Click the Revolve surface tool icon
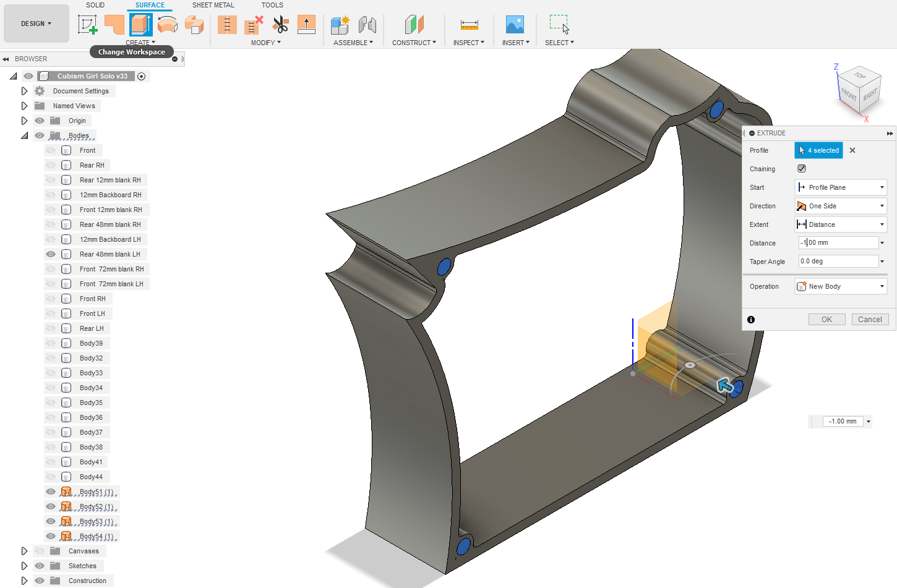Screen dimensions: 897x588 pos(168,25)
